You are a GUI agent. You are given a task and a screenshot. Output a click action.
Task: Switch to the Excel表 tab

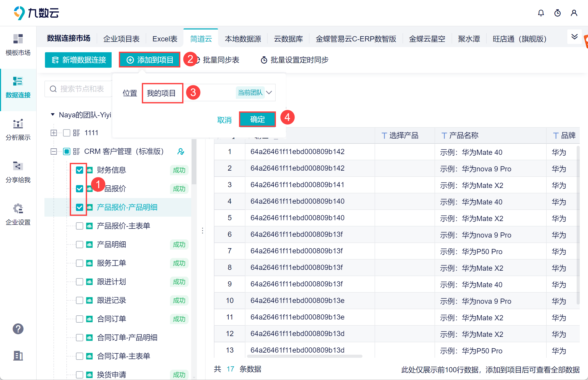click(165, 39)
